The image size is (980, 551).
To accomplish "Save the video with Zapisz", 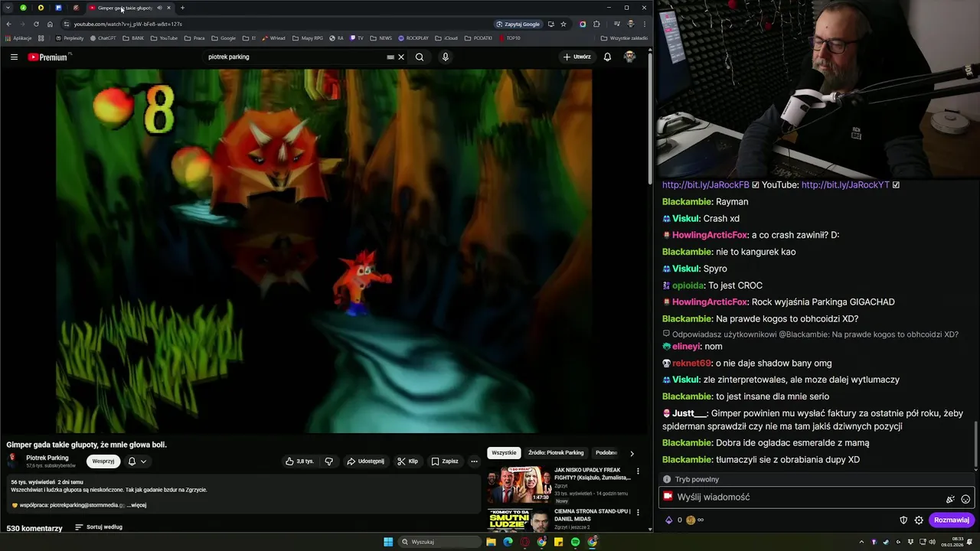I will [445, 461].
